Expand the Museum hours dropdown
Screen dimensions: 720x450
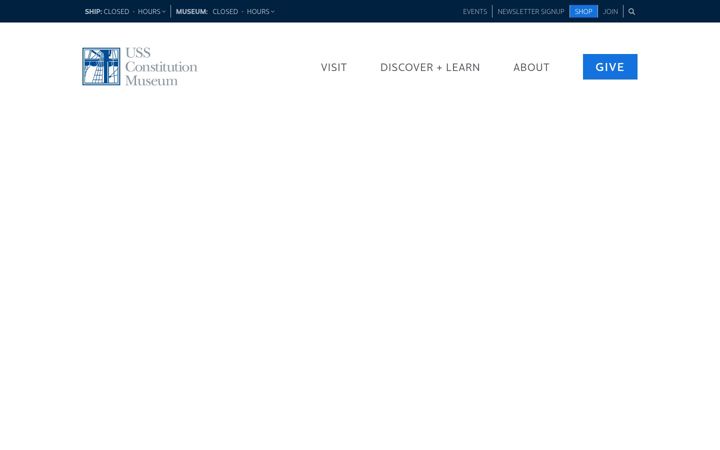(260, 11)
